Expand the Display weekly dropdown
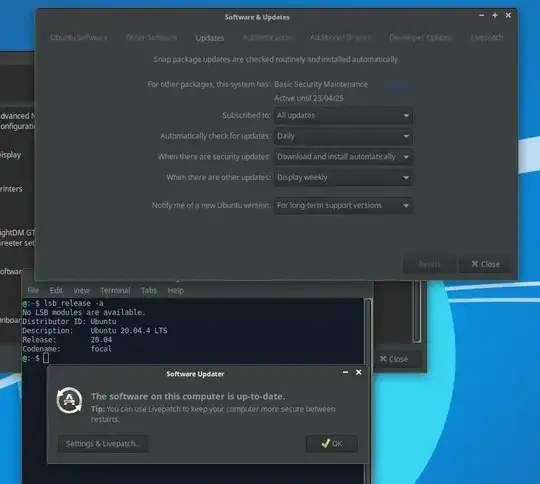Viewport: 540px width, 484px height. 343,177
